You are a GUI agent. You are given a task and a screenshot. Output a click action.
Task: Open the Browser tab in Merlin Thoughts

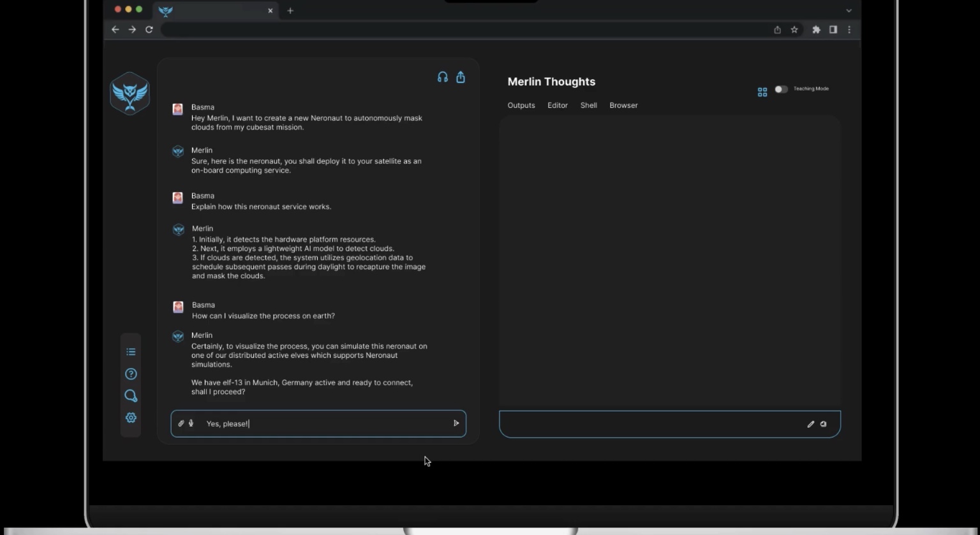click(623, 105)
